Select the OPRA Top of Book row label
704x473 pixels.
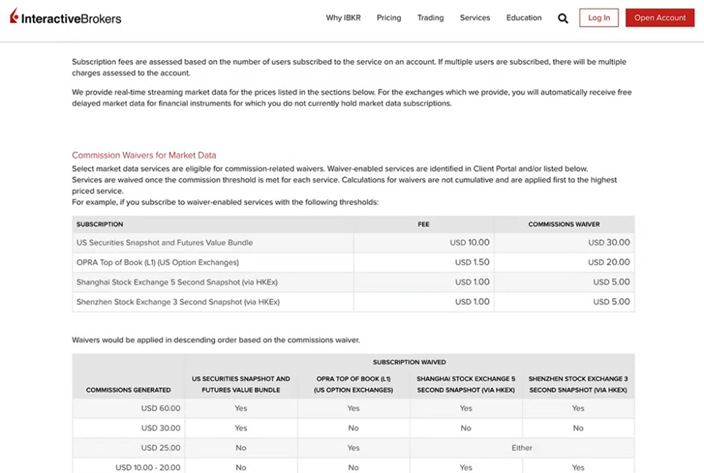(x=158, y=262)
